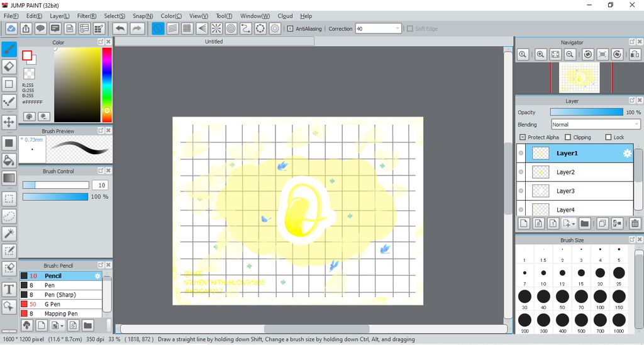Turn snap off with the blue snap icon
This screenshot has height=345, width=644.
click(158, 28)
